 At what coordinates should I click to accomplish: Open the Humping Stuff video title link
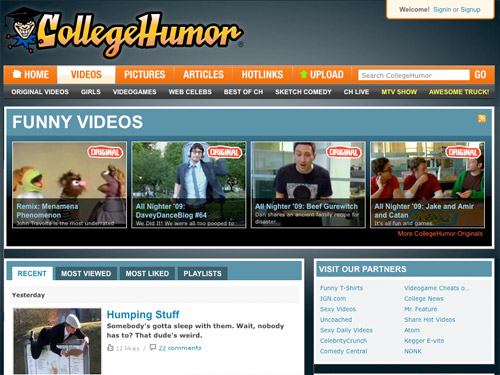(143, 314)
